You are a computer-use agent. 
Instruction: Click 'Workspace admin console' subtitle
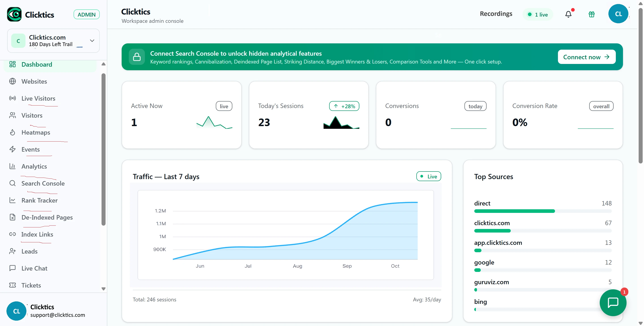(153, 21)
